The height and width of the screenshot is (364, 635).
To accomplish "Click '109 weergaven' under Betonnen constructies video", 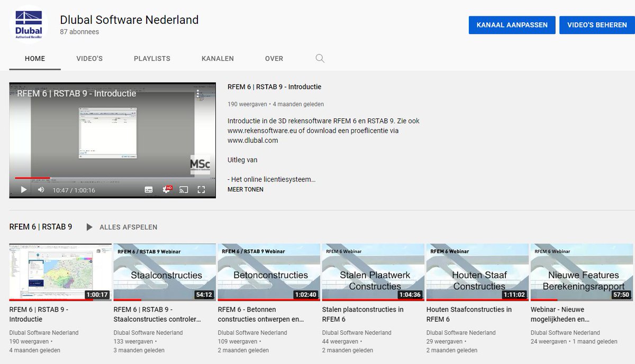I will (237, 341).
